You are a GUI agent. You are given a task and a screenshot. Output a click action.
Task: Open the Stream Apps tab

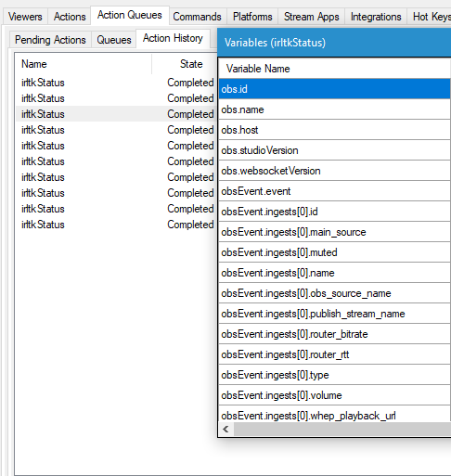point(312,17)
